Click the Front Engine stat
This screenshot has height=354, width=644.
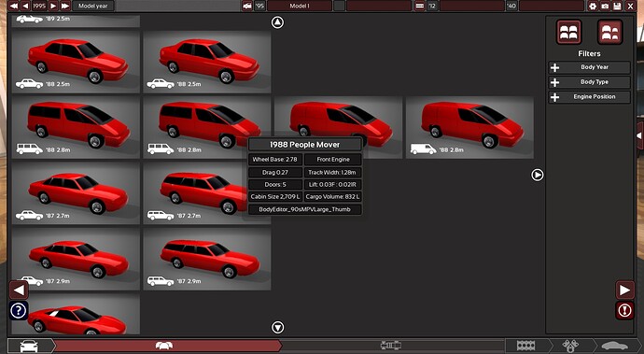click(x=333, y=160)
